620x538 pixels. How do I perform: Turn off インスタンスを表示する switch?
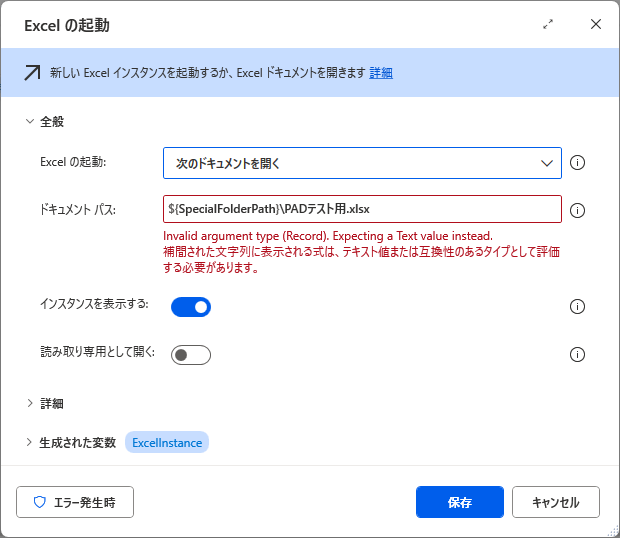(x=191, y=307)
